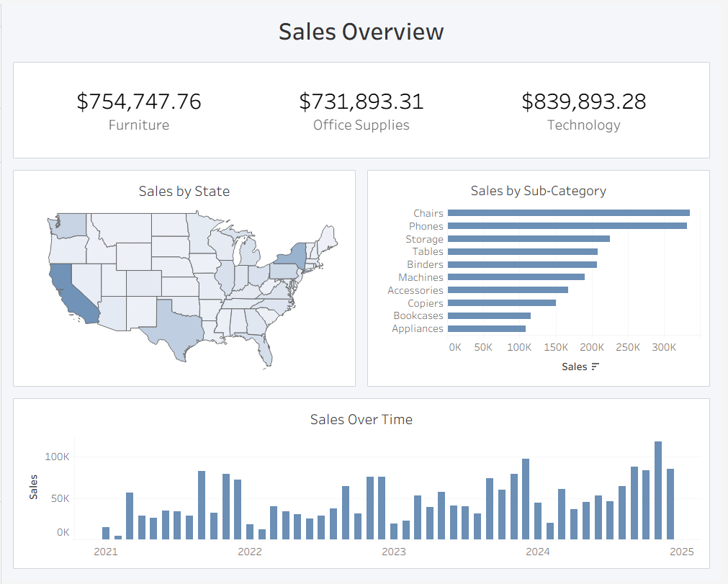Select the Technology sales total $839,893.28
This screenshot has height=584, width=728.
coord(584,102)
